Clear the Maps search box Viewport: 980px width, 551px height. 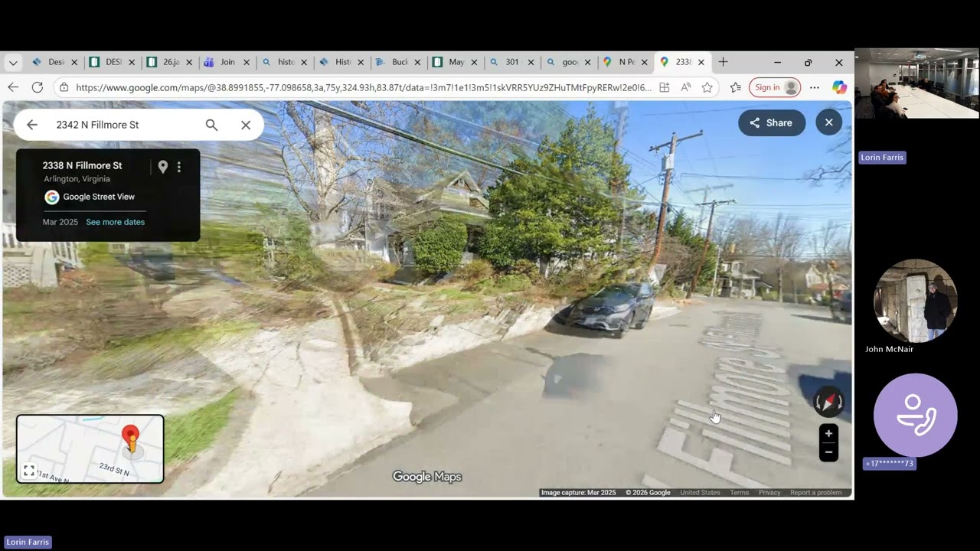pos(246,125)
